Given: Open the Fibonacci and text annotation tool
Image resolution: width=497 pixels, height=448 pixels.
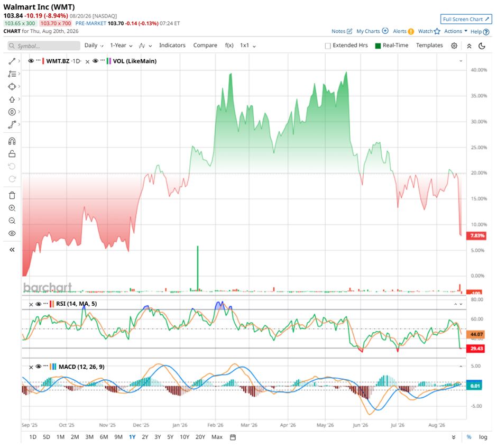Looking at the screenshot, I should pyautogui.click(x=12, y=74).
